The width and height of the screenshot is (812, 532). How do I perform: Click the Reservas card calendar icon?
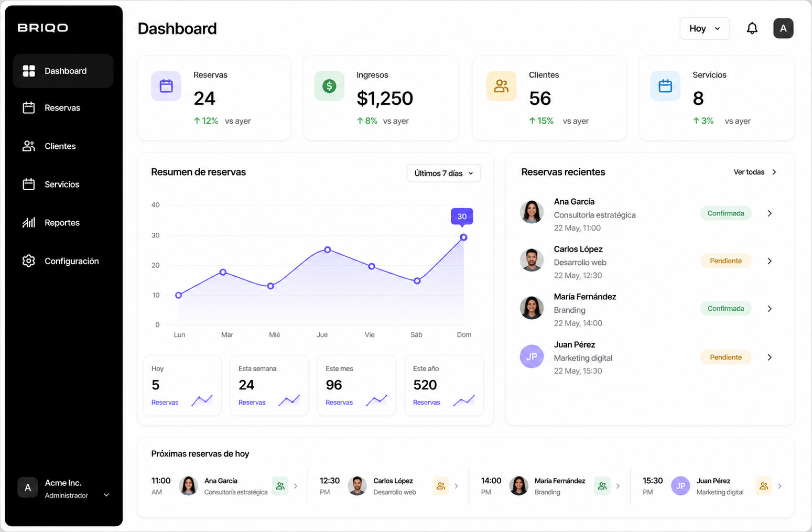click(166, 86)
